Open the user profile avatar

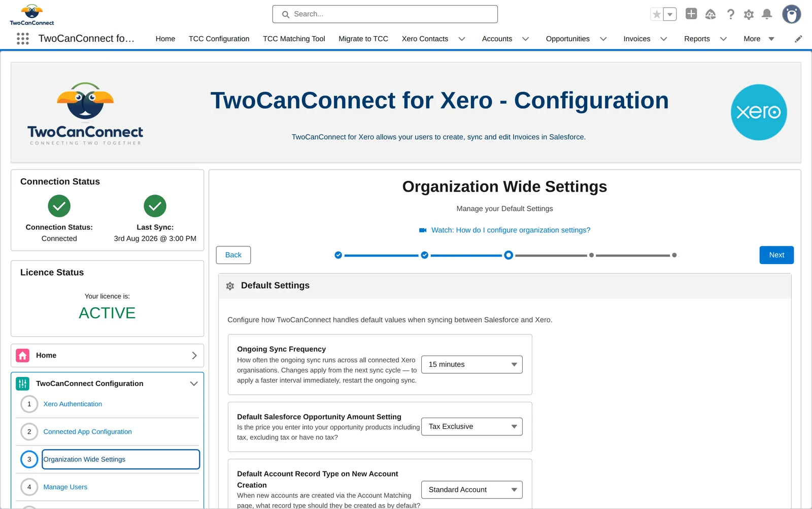(791, 14)
